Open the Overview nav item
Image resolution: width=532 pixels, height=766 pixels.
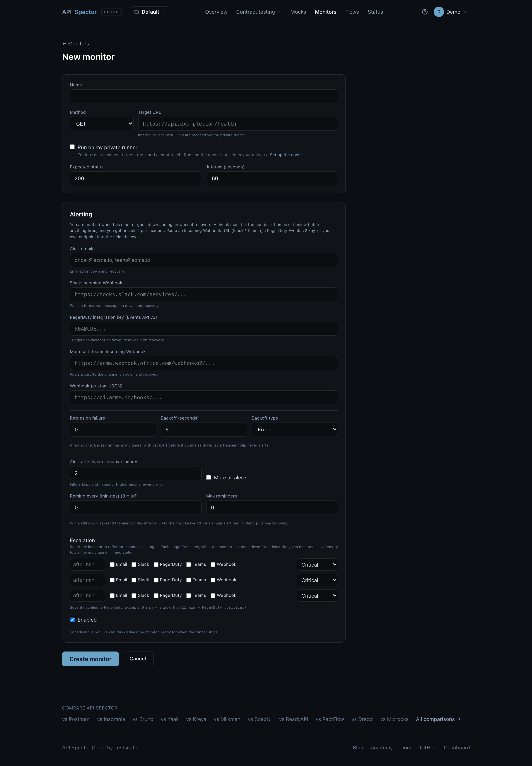[x=216, y=12]
